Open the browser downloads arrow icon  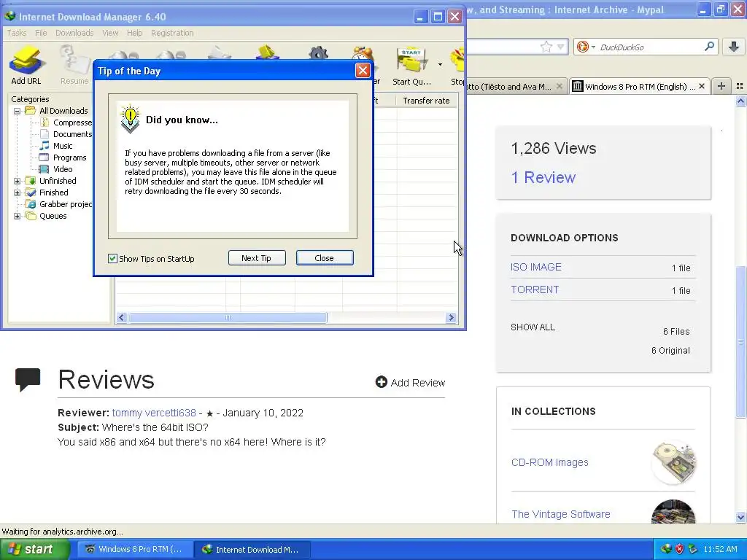pyautogui.click(x=734, y=47)
